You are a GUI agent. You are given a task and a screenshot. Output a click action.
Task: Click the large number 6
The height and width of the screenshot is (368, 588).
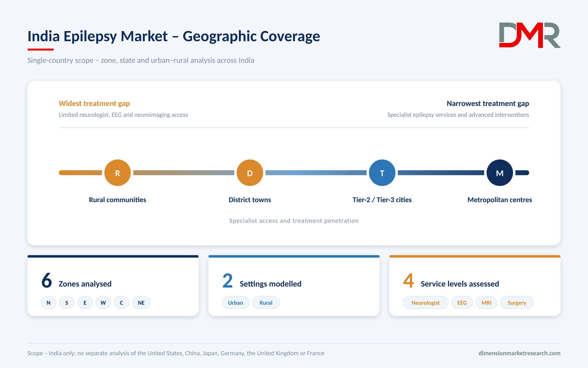[47, 280]
